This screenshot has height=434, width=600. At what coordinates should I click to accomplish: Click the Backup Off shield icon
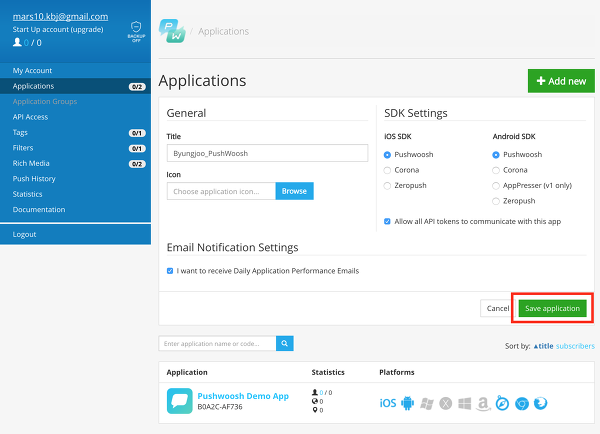tap(136, 31)
